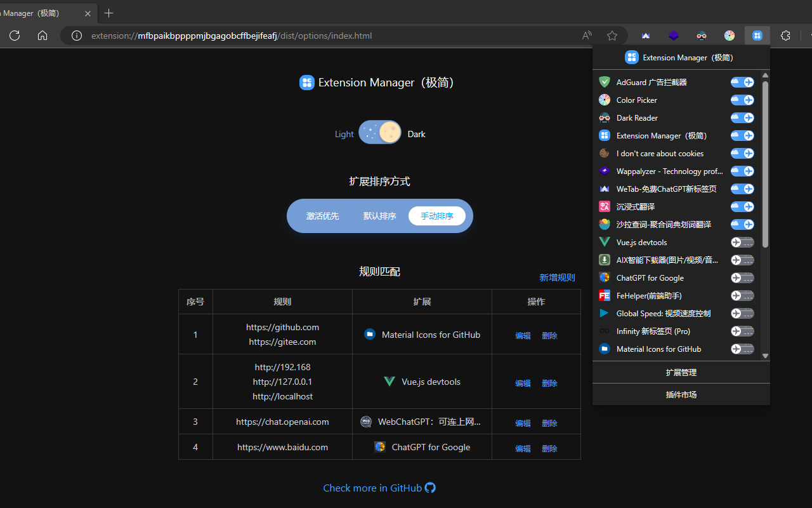Click the Vue.js devtools icon in popup list

605,242
